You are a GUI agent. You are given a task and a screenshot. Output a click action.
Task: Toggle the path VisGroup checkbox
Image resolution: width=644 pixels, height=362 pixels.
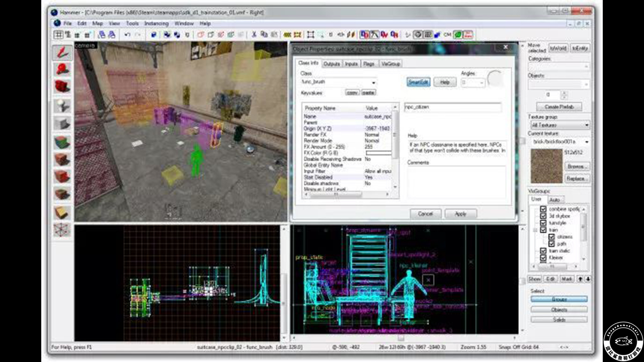point(552,244)
